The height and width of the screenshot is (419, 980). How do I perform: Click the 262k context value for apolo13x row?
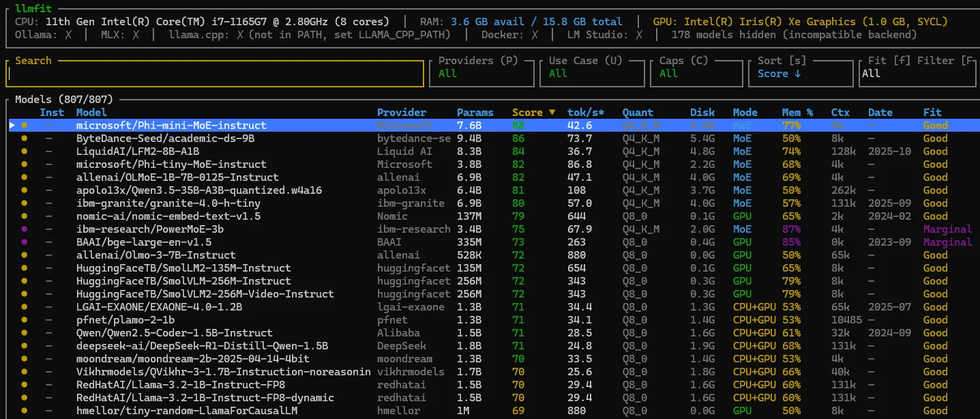844,190
